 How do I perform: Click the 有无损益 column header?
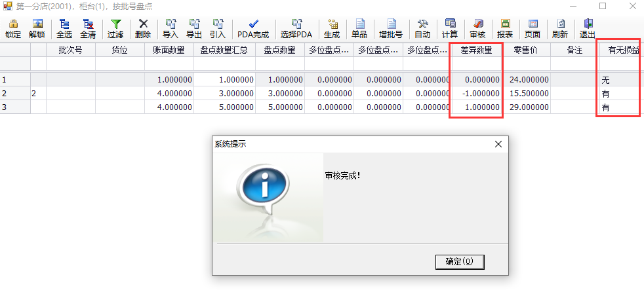[622, 50]
